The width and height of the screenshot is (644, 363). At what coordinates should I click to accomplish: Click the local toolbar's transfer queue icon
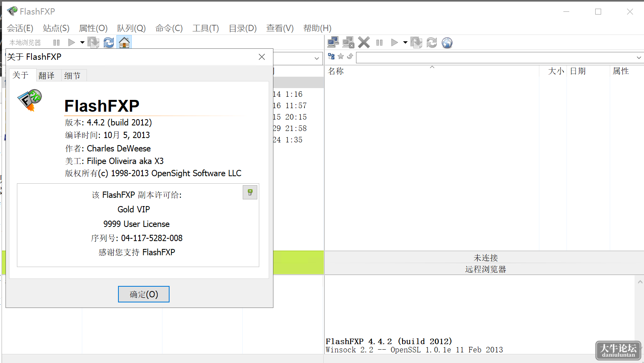[93, 42]
